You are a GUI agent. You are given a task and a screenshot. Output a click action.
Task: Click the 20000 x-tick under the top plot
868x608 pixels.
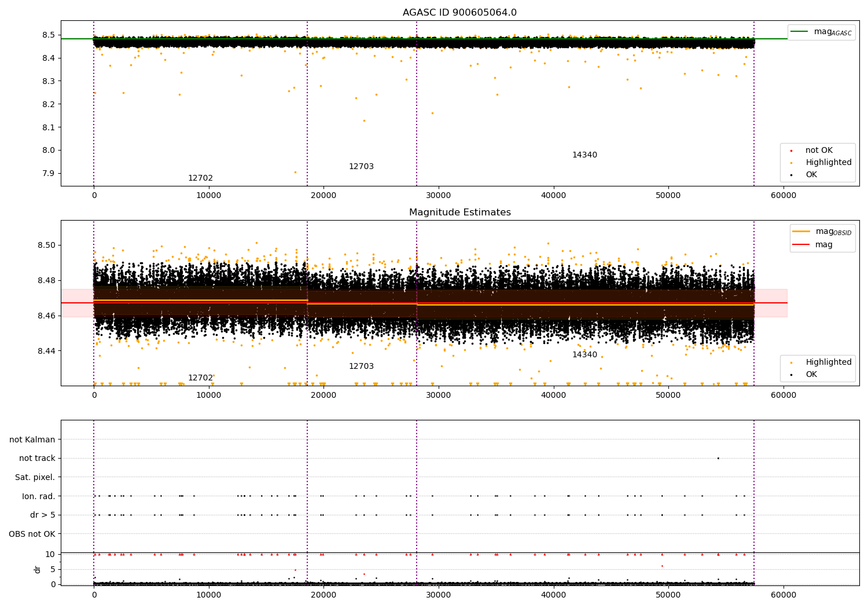(x=323, y=196)
